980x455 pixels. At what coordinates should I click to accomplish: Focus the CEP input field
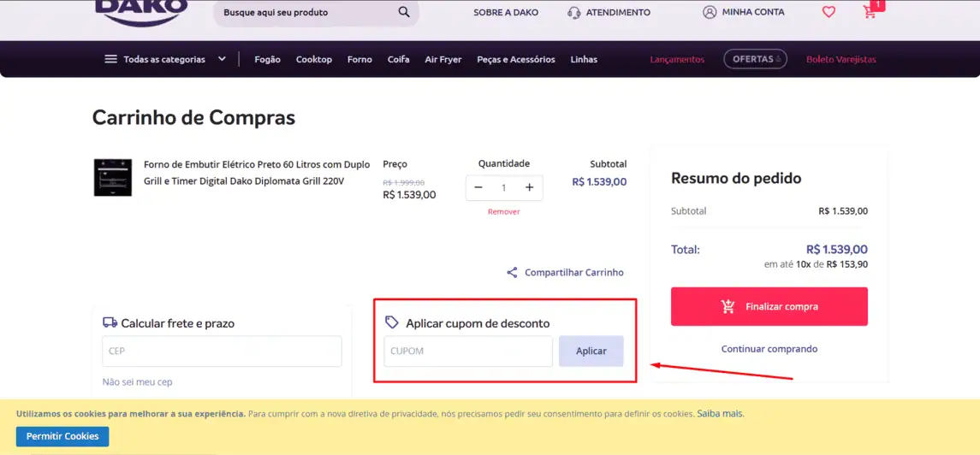pos(222,352)
